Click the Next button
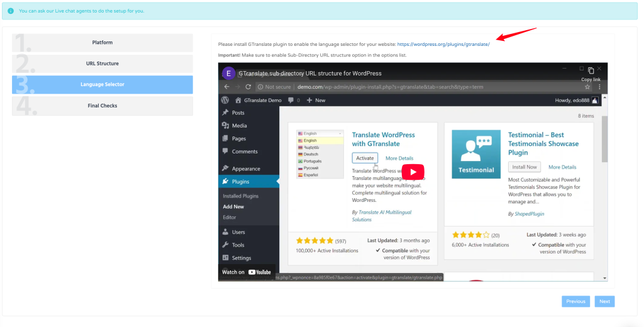The image size is (644, 327). pos(604,301)
